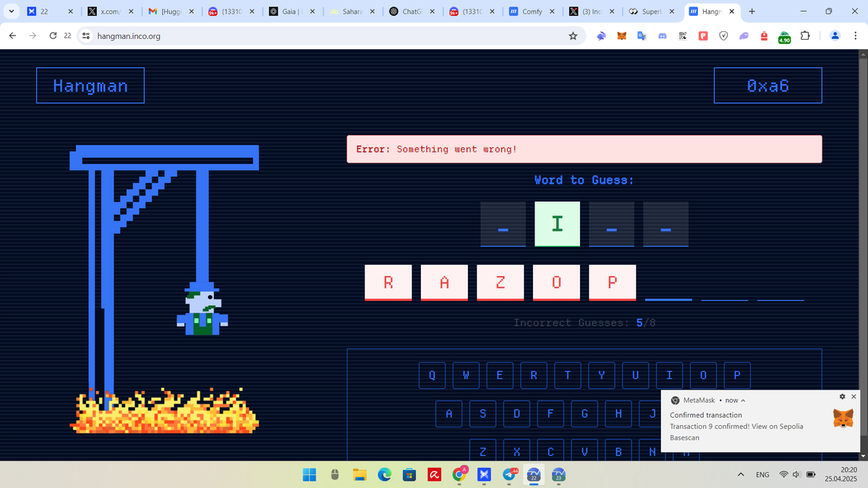Open the QR code extension
This screenshot has height=488, width=868.
pos(682,35)
